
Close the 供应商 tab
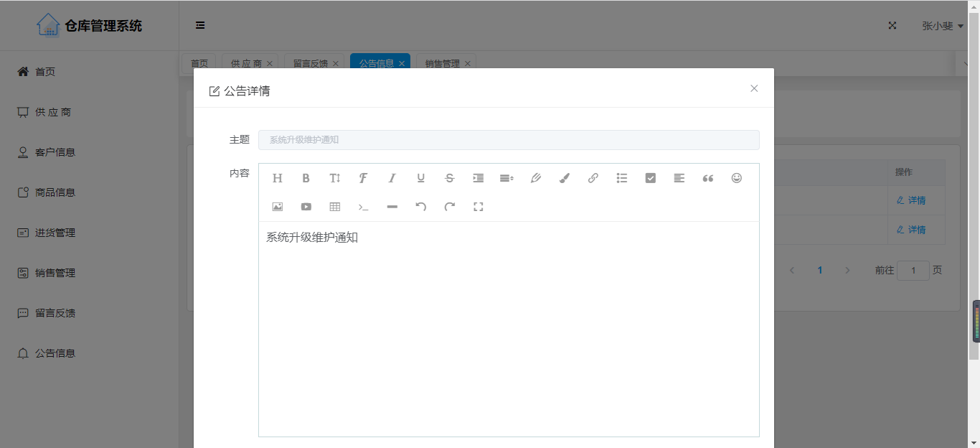tap(270, 63)
